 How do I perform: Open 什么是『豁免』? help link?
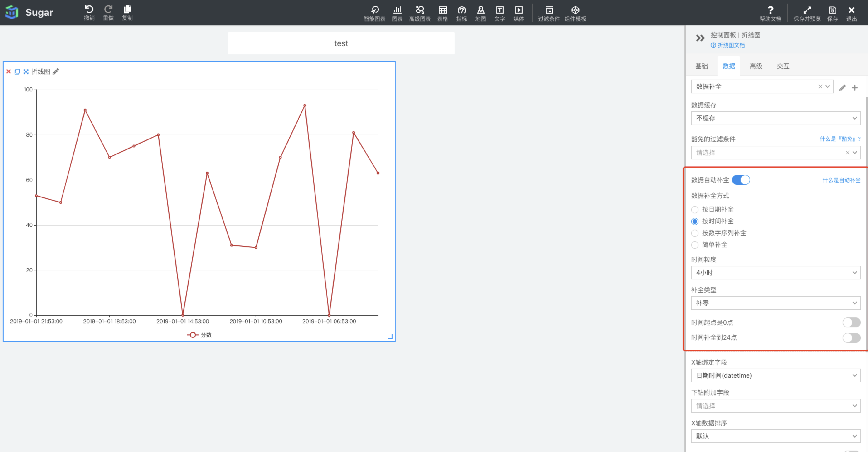click(x=840, y=139)
